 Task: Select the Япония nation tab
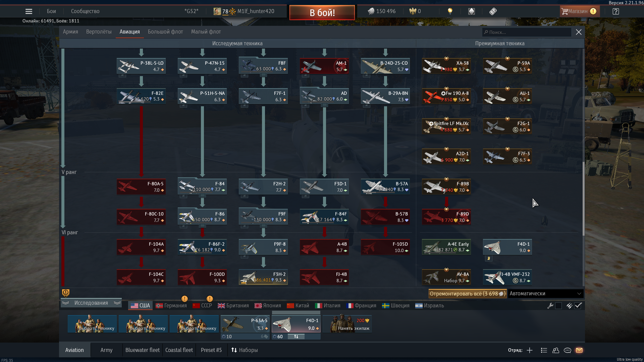[x=268, y=306]
